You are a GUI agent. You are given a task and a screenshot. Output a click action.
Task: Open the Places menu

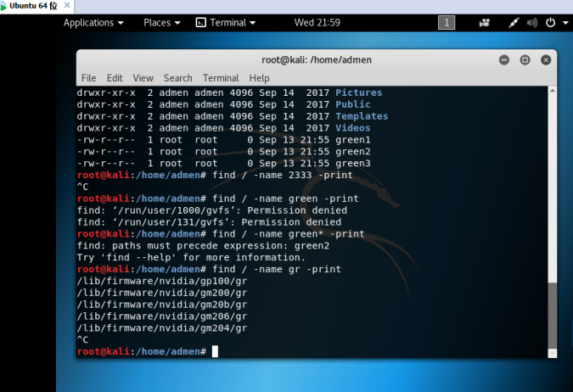click(162, 23)
